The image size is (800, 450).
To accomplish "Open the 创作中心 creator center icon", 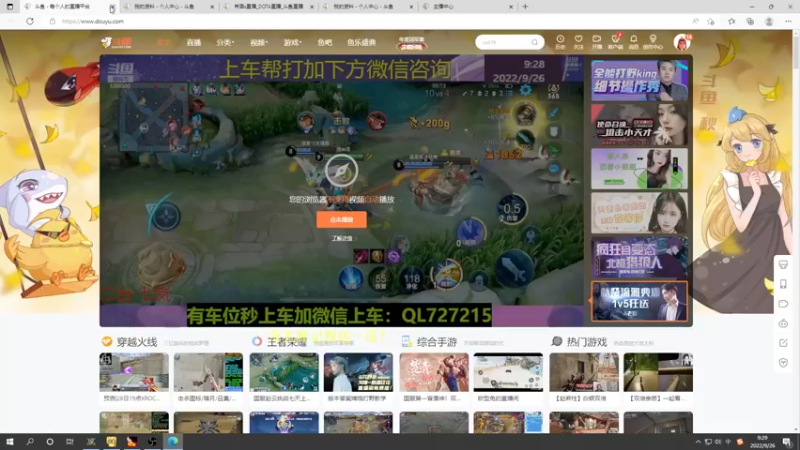I will tap(653, 42).
